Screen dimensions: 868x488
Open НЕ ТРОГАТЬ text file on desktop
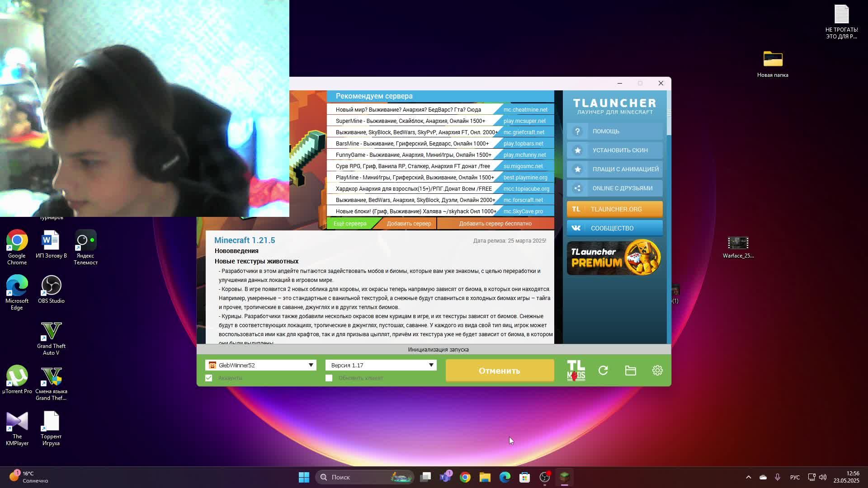841,22
